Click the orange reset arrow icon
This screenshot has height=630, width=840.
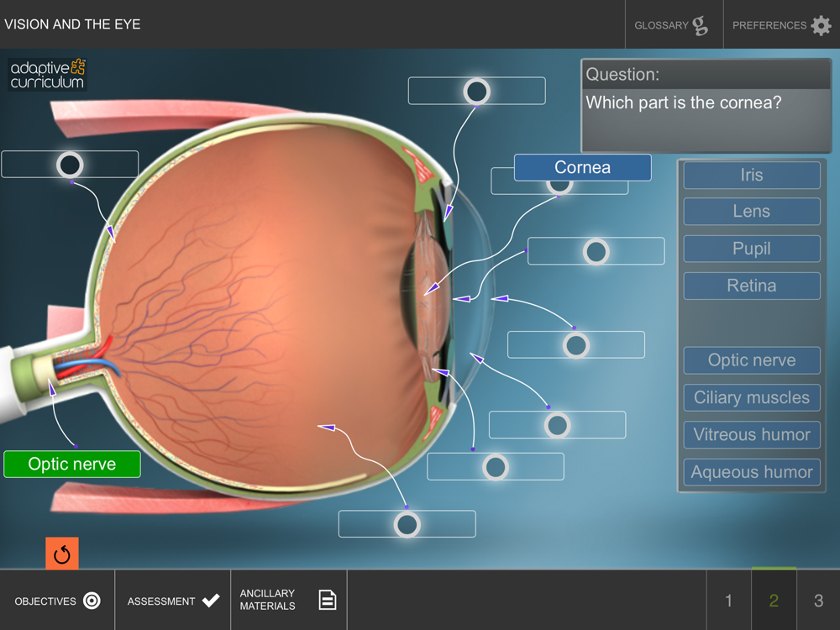pos(61,554)
